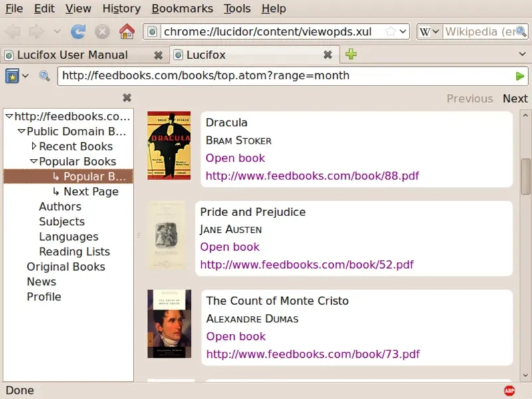The width and height of the screenshot is (532, 399).
Task: Click the book/88.pdf link
Action: [x=313, y=176]
